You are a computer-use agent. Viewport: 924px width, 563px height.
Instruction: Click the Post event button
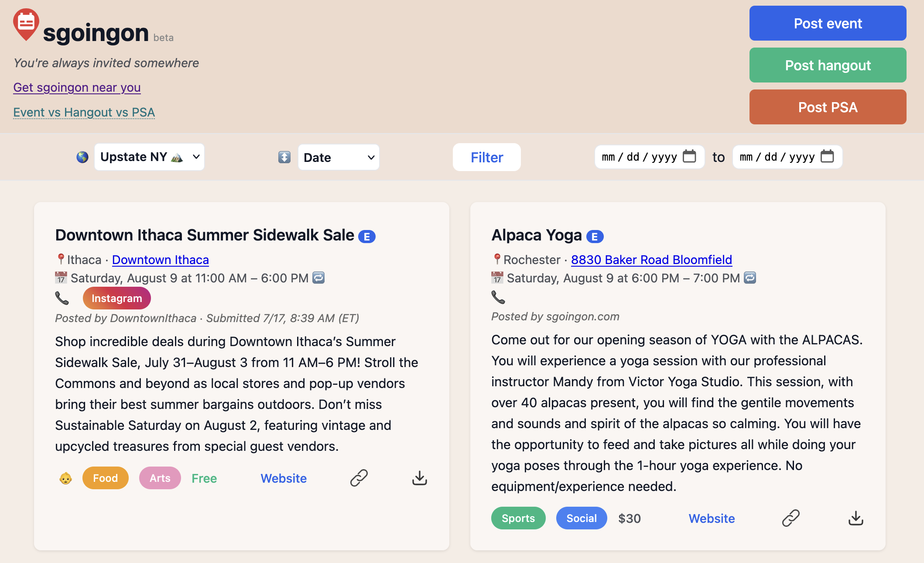(828, 23)
